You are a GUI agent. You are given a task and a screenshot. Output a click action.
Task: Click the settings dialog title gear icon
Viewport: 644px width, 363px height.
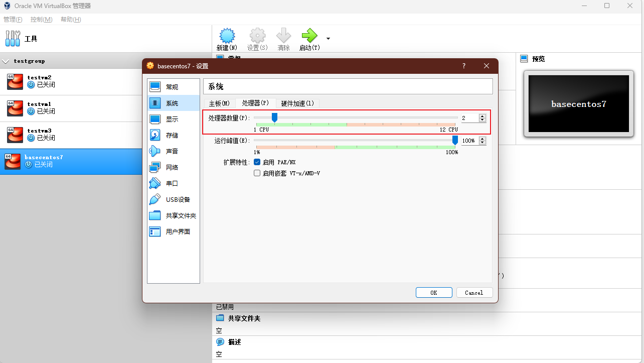(x=150, y=66)
